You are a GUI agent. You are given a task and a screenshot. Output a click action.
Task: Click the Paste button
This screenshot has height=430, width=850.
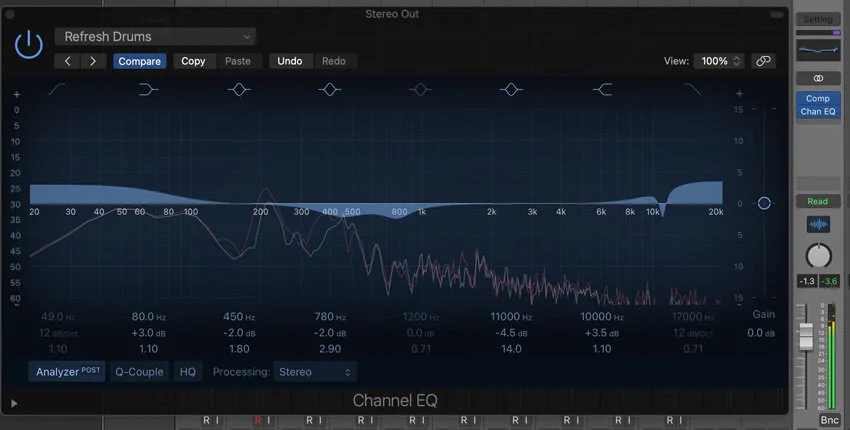tap(237, 61)
